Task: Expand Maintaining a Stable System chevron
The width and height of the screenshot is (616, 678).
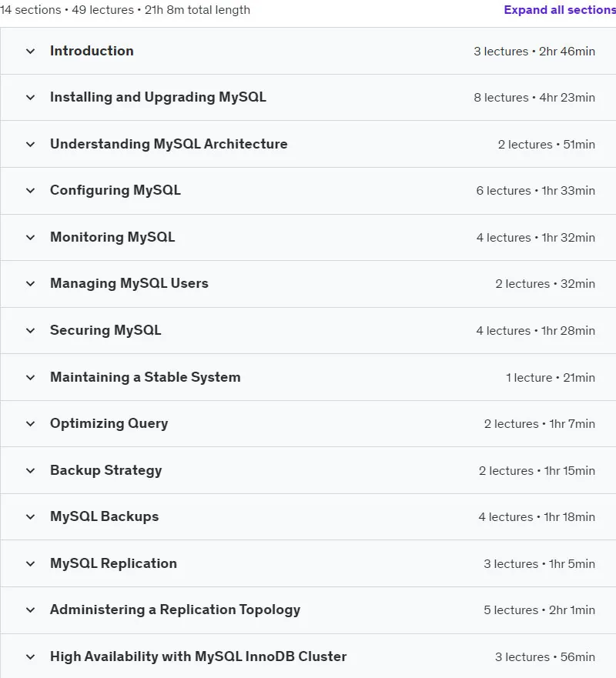Action: tap(30, 378)
